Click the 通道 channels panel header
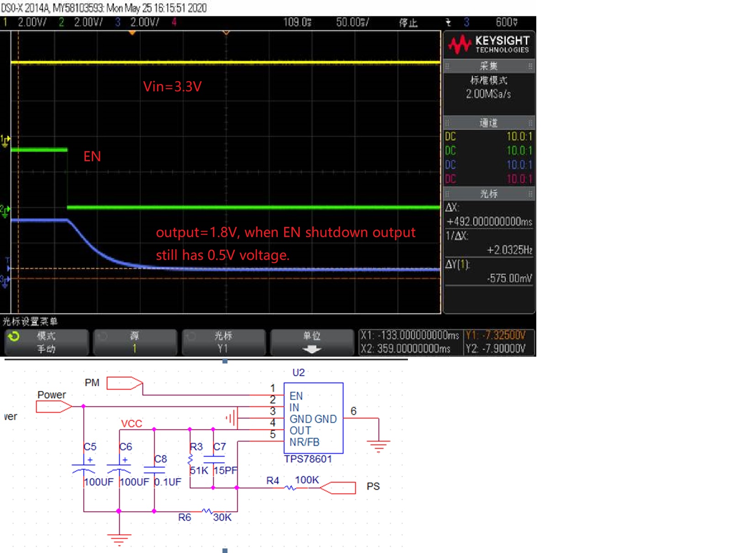The height and width of the screenshot is (553, 756). 489,123
